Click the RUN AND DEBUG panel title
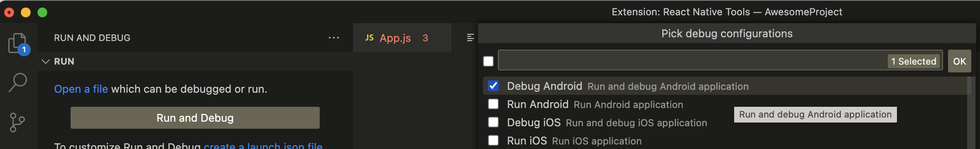 tap(92, 38)
